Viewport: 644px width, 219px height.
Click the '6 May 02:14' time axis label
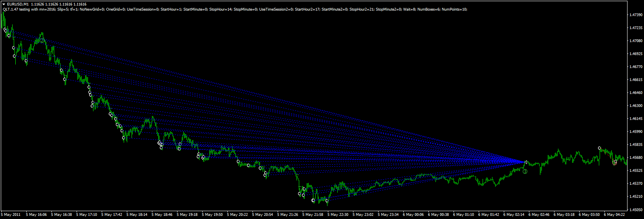pos(514,215)
